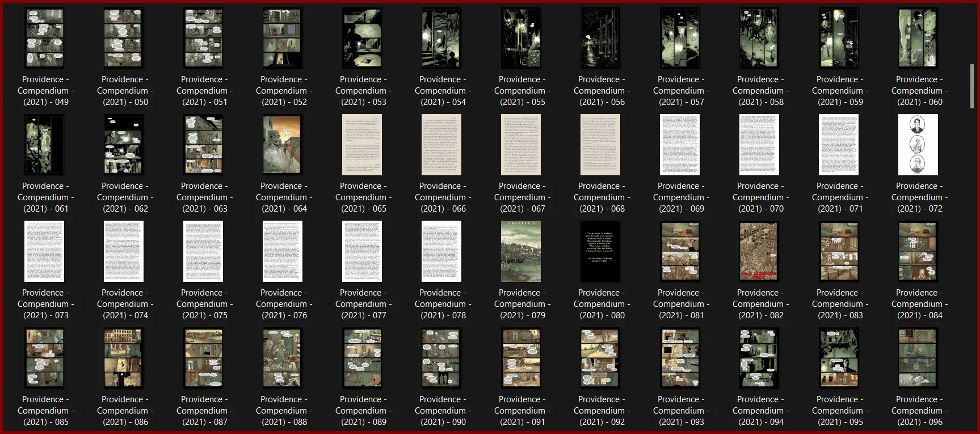Screen dimensions: 980x434
Task: Select the thumbnail image of file 092
Action: coord(600,358)
